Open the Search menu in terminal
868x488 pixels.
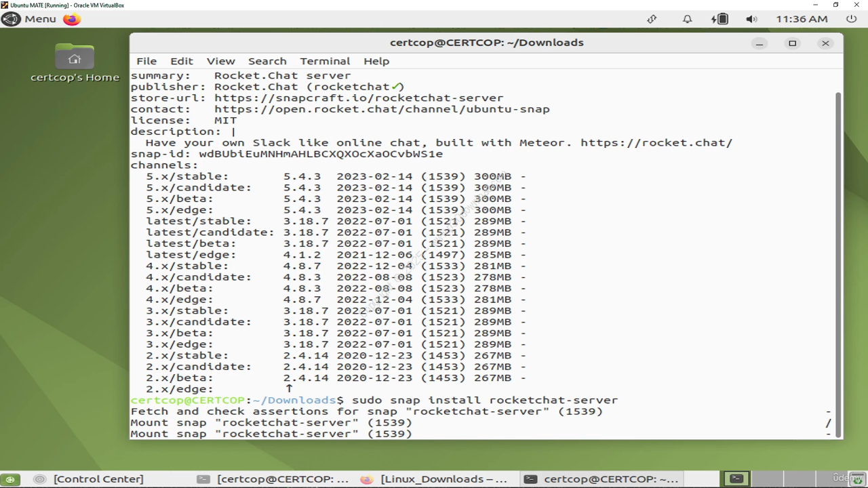(x=267, y=61)
